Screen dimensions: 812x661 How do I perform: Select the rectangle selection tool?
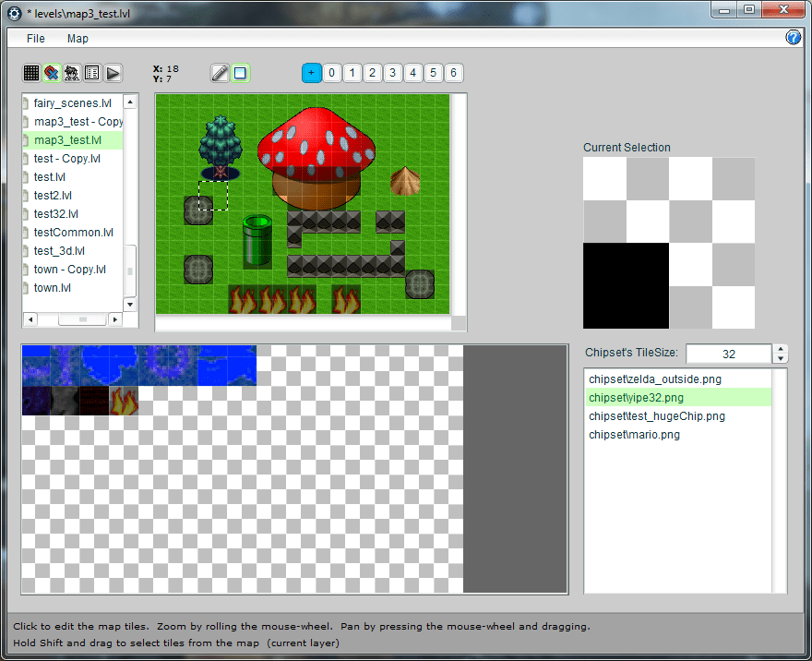(x=240, y=73)
